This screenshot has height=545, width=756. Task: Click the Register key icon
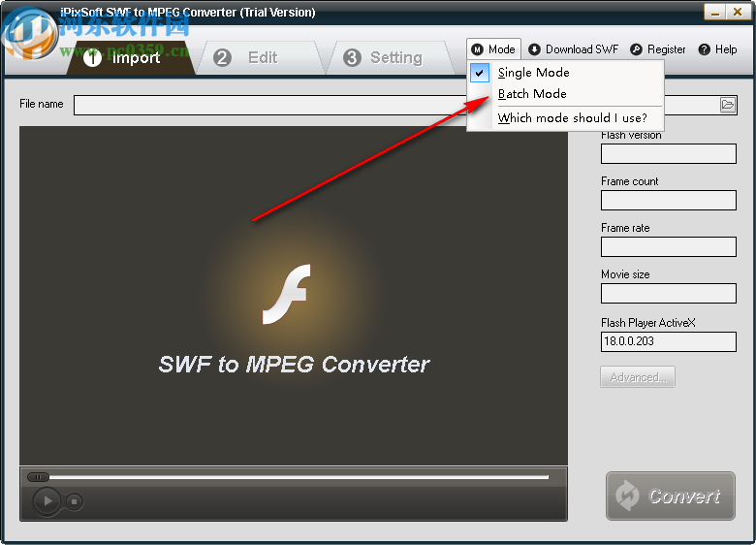coord(637,49)
